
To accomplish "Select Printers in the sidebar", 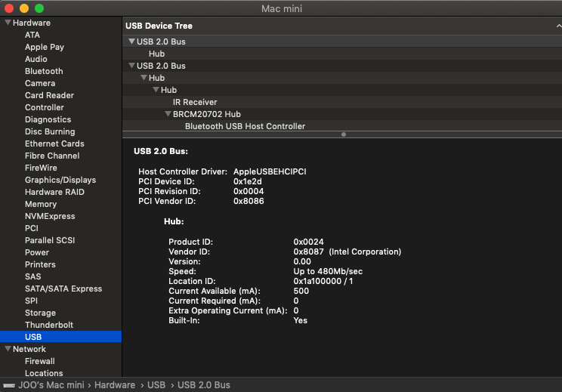I will pos(40,264).
